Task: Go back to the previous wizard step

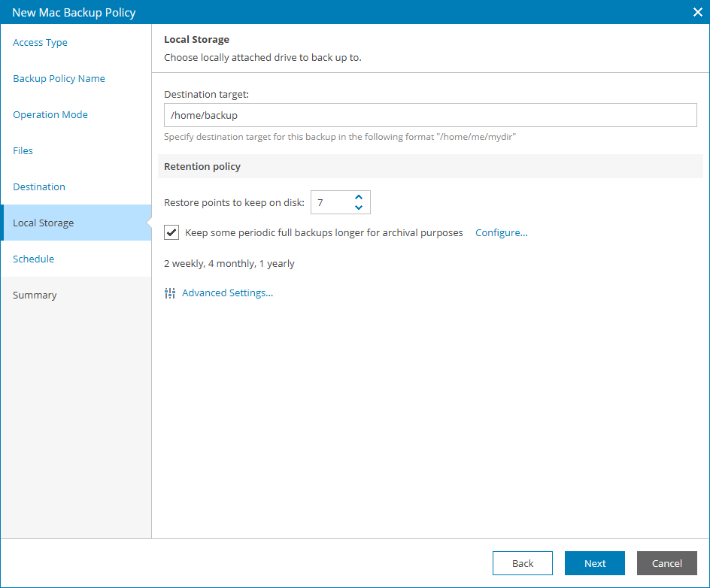Action: (x=522, y=563)
